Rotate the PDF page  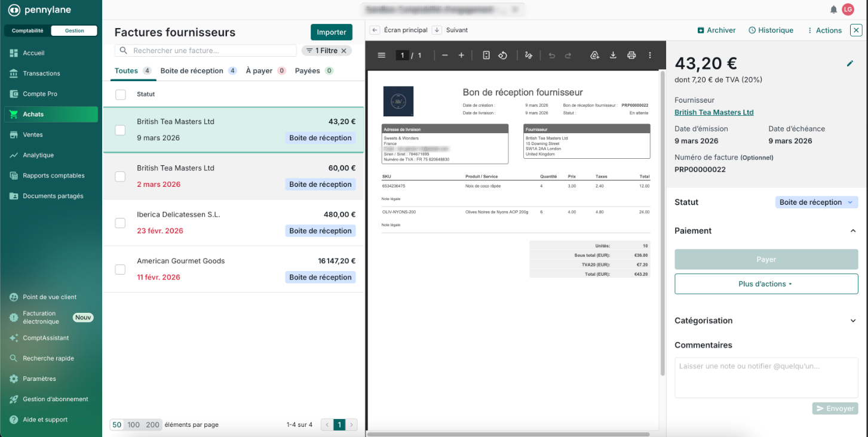503,56
